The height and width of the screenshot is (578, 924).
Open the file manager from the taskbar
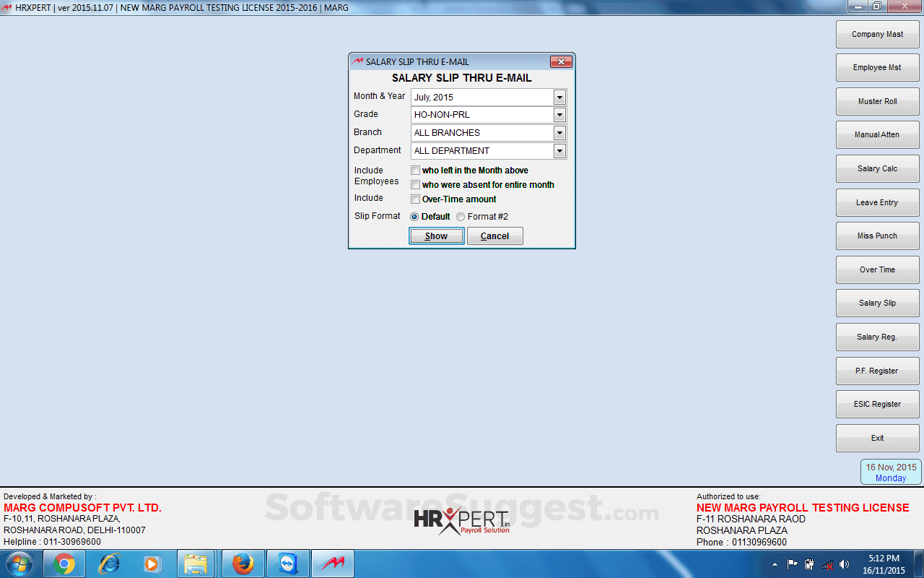point(197,563)
